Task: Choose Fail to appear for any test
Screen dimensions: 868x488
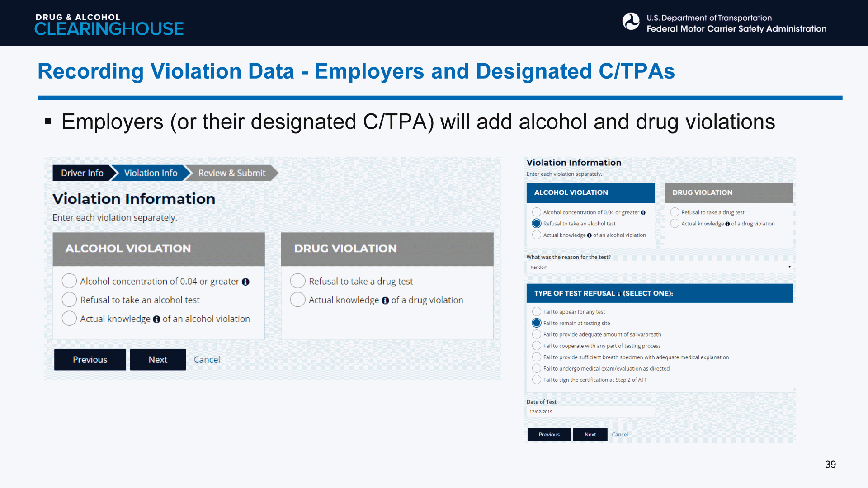Action: pyautogui.click(x=537, y=311)
